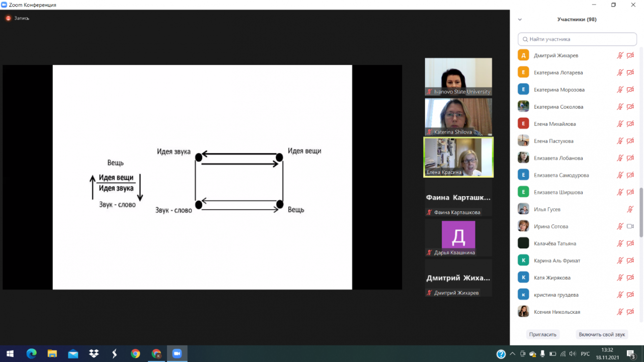
Task: Click the red recording indicator icon
Action: [x=8, y=18]
